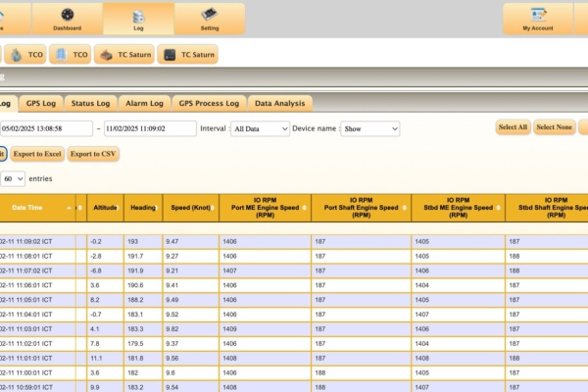This screenshot has height=392, width=588.
Task: Select row timestamp 02-11 11:04:01 ICT
Action: pos(25,315)
